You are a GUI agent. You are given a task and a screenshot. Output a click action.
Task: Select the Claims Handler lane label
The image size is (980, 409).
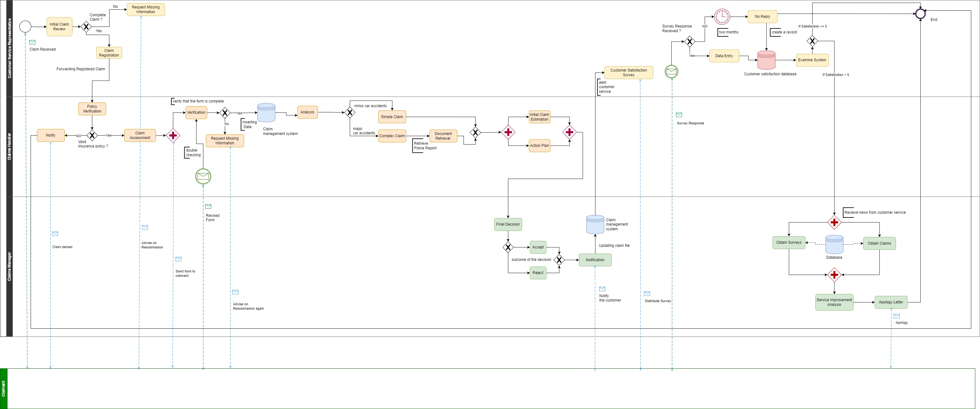(9, 147)
